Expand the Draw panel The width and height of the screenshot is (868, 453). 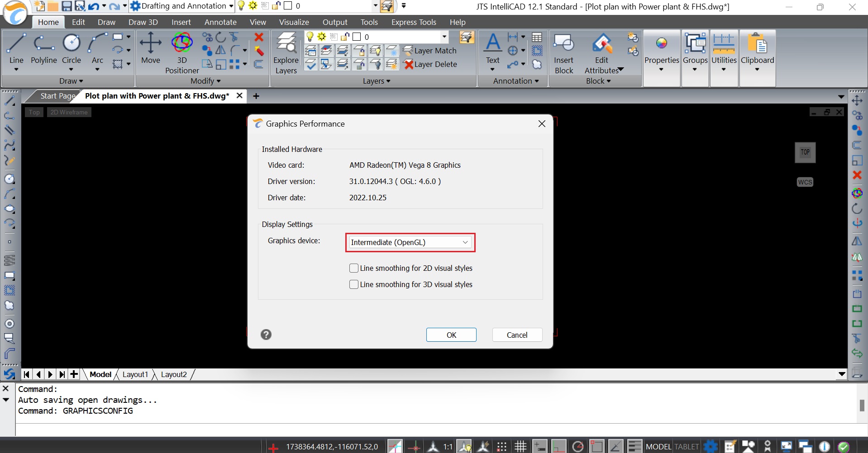click(71, 81)
